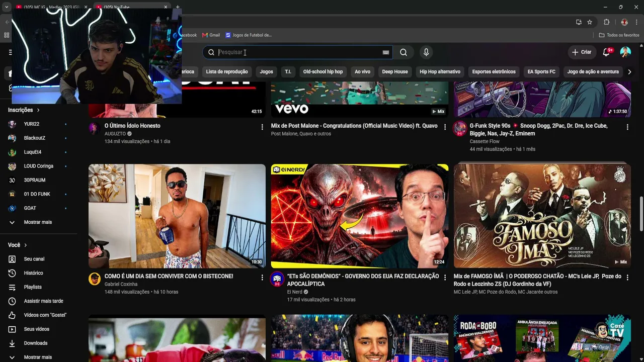Image resolution: width=644 pixels, height=362 pixels.
Task: Open options for Post Malone Congratulations mix
Action: [x=445, y=127]
